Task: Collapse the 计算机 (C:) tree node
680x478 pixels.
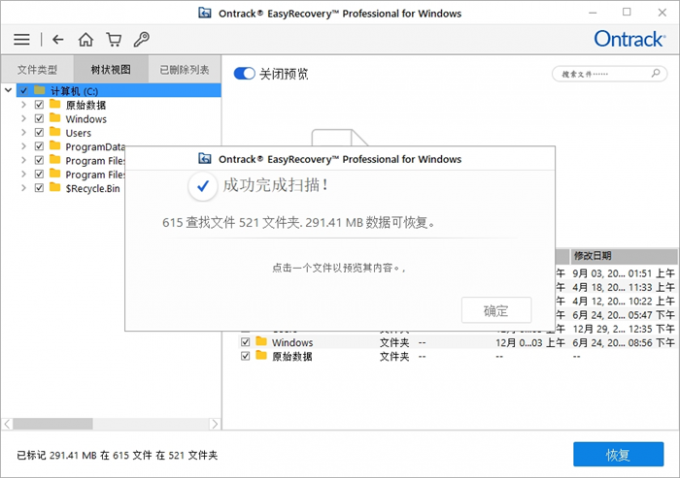Action: [x=8, y=90]
